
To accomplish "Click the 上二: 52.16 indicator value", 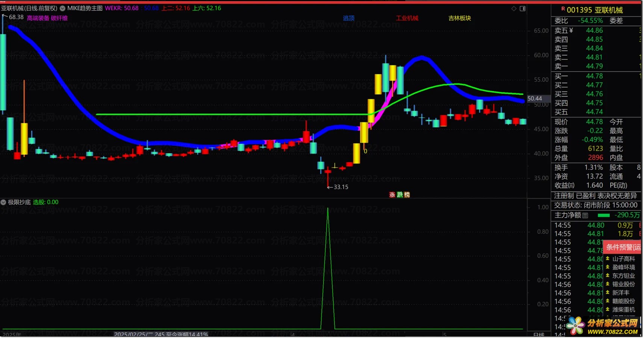I will [176, 8].
